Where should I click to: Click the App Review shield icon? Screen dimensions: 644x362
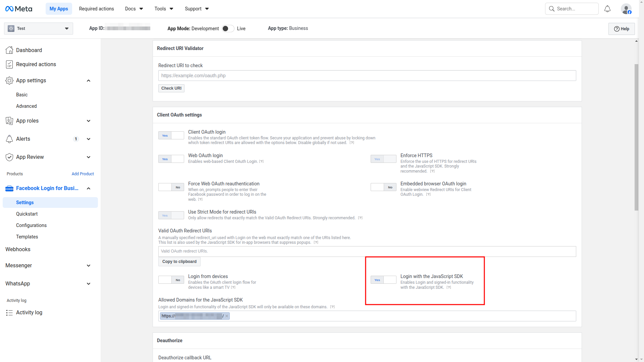coord(9,157)
